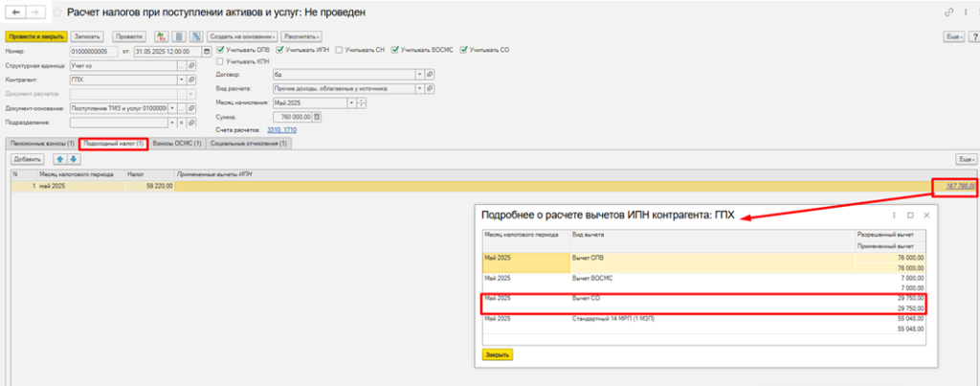Toggle the Учитывать ОПВ checkbox
Viewport: 980px width, 386px height.
(221, 50)
